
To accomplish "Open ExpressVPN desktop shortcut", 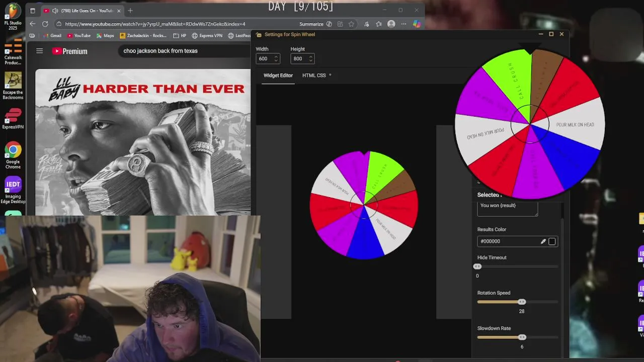I will point(13,119).
